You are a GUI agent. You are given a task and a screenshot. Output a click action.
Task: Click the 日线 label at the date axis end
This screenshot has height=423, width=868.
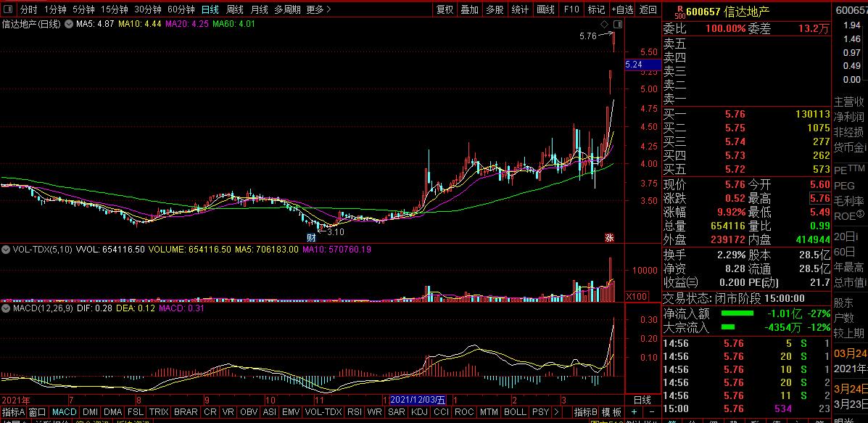click(x=642, y=400)
